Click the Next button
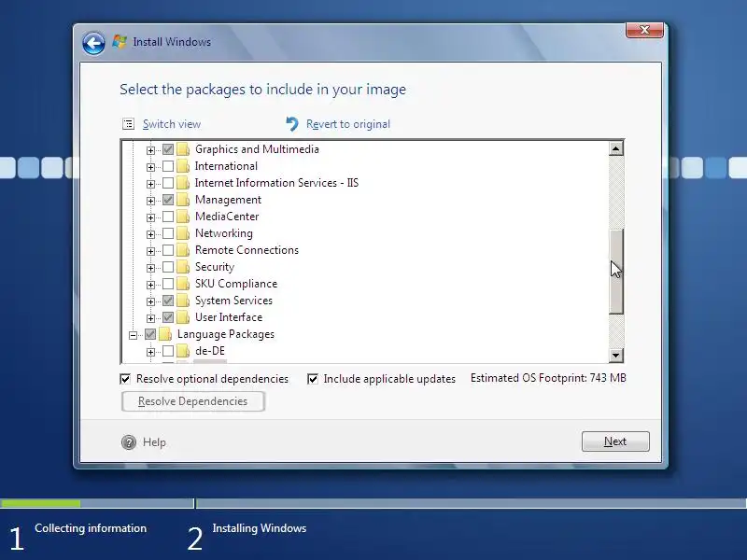 pyautogui.click(x=615, y=441)
